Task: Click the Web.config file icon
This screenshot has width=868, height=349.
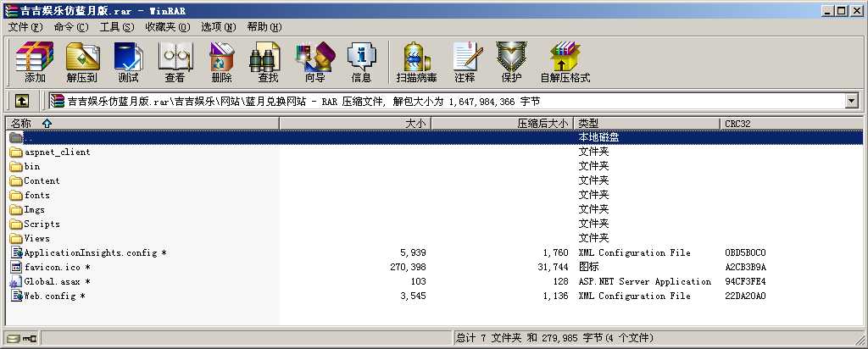Action: [x=16, y=296]
